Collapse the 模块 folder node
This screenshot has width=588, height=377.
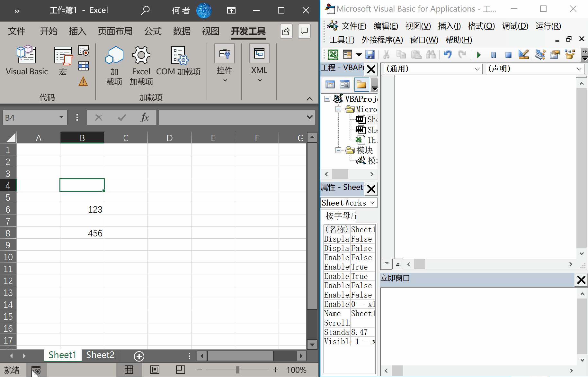tap(338, 150)
